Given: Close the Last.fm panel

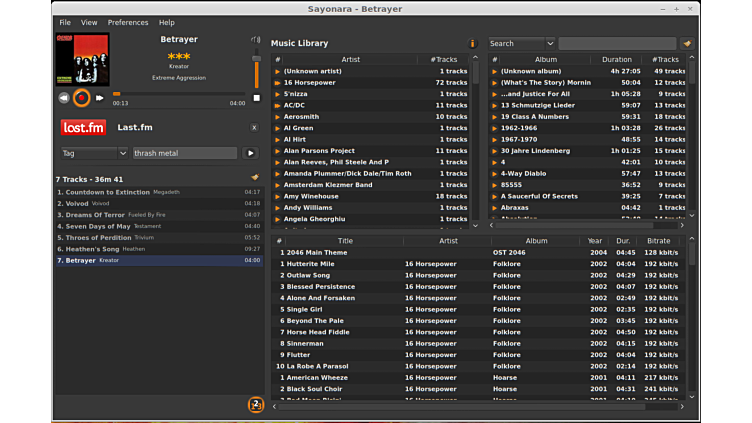Looking at the screenshot, I should 254,128.
